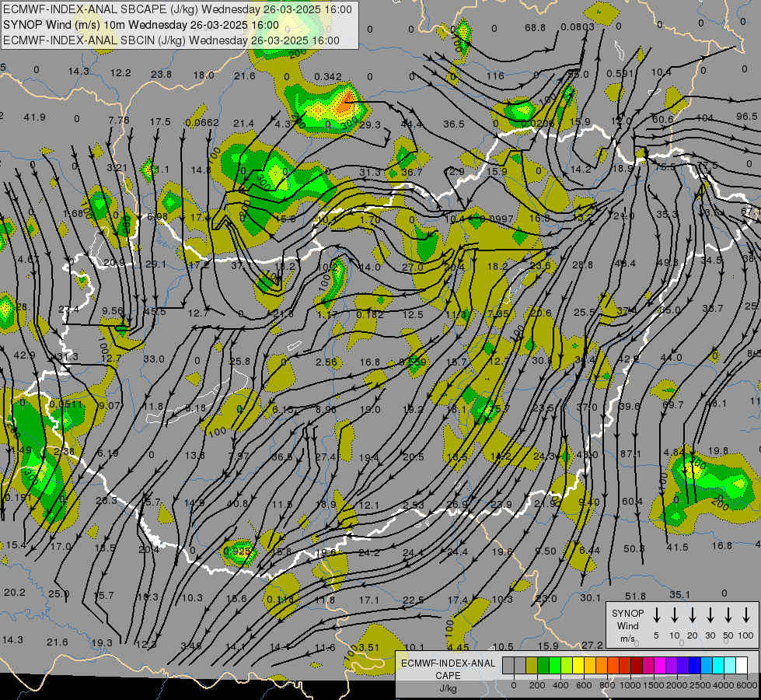Click the 44.4 value on the map

coord(411,124)
